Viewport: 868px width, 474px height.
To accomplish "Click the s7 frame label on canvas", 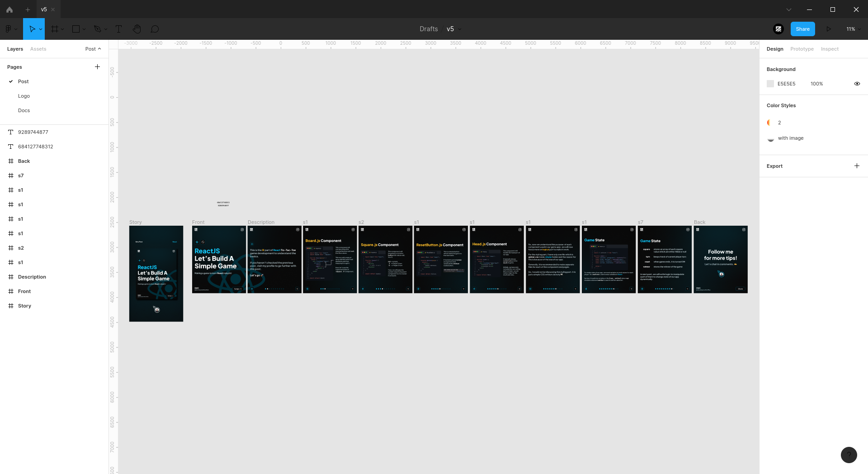I will point(640,222).
